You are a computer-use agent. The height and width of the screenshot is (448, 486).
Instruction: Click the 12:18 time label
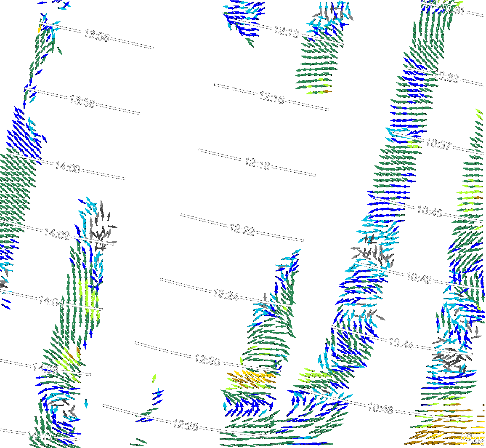[x=257, y=163]
